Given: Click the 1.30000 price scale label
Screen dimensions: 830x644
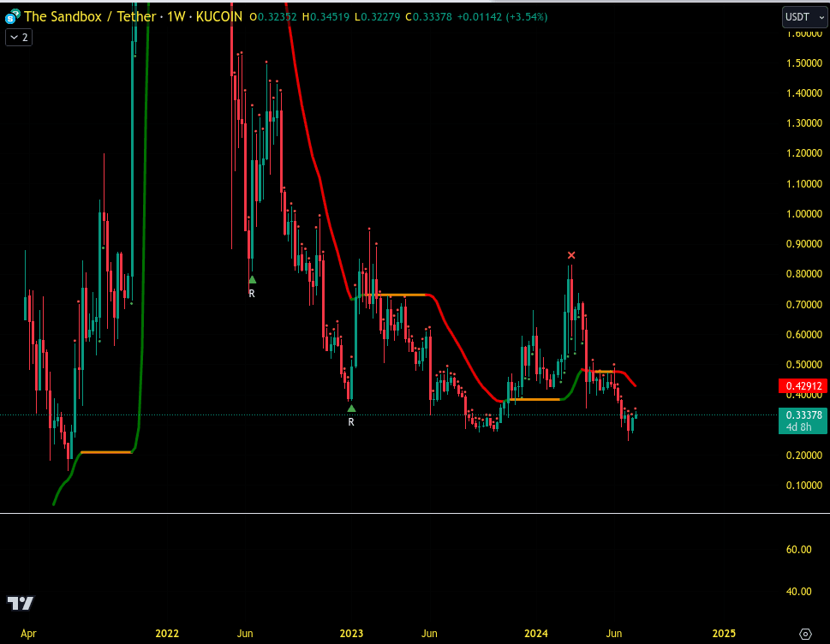Looking at the screenshot, I should [804, 122].
